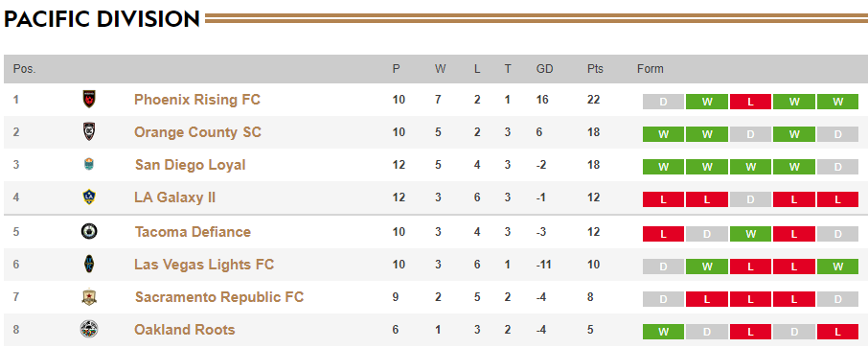Click the Form column header
The image size is (868, 348).
point(650,69)
